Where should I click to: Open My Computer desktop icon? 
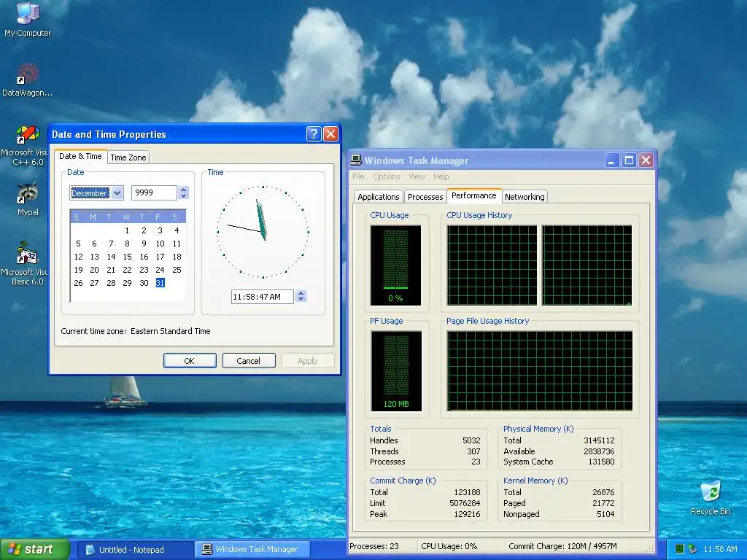[x=28, y=20]
